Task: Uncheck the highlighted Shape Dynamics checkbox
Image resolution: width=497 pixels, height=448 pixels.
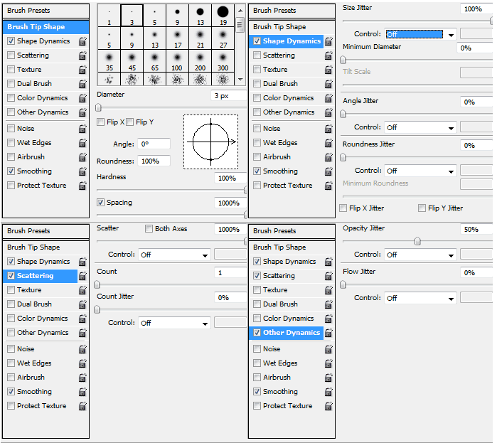Action: click(x=257, y=41)
